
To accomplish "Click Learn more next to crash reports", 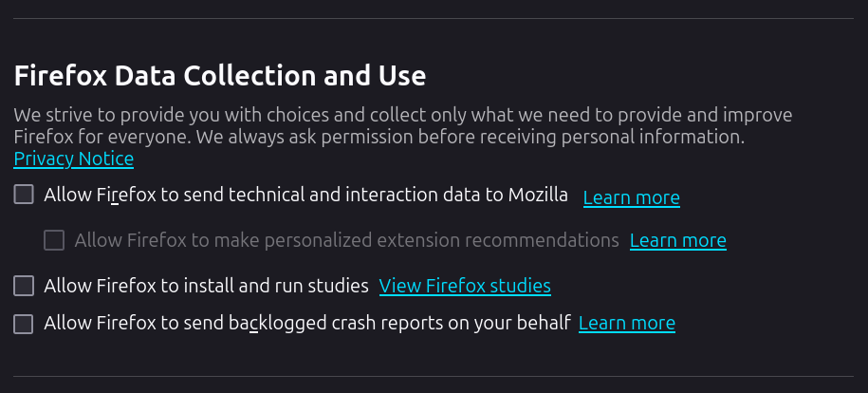I will pos(626,324).
